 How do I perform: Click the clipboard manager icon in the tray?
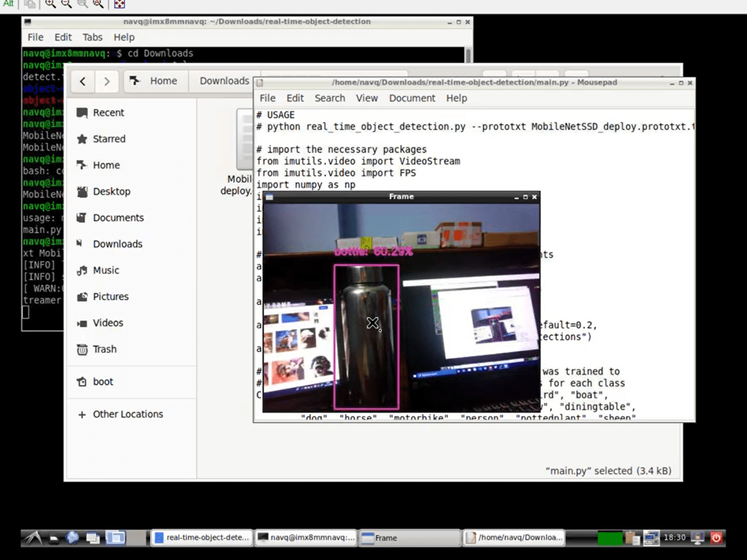tap(632, 538)
